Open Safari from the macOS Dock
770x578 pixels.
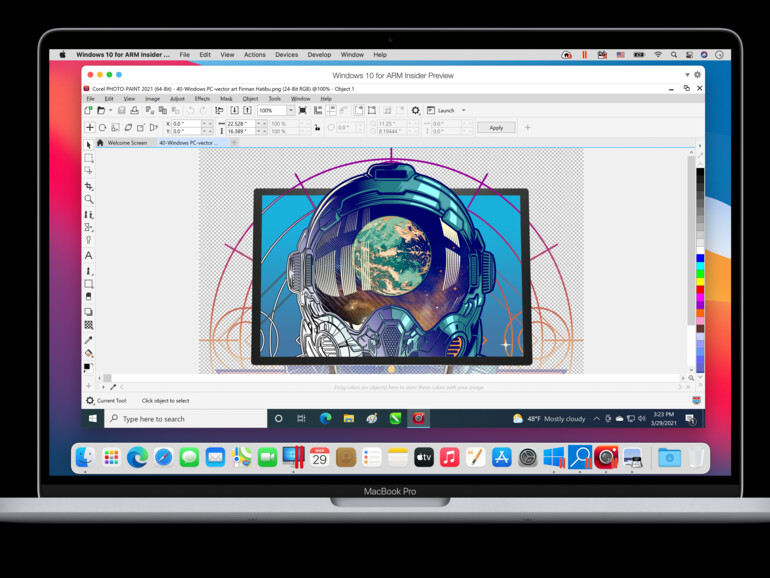point(163,458)
